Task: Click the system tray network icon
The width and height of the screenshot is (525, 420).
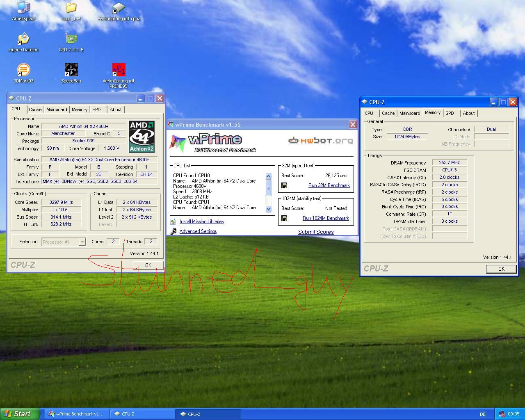Action: [501, 414]
